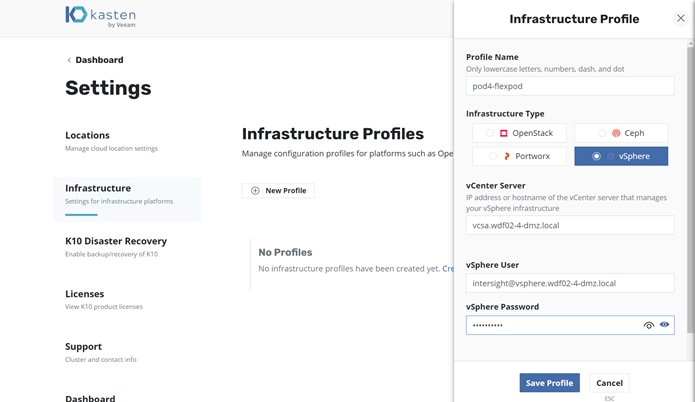Toggle password visibility with blue eye icon
This screenshot has height=402, width=695.
click(664, 324)
